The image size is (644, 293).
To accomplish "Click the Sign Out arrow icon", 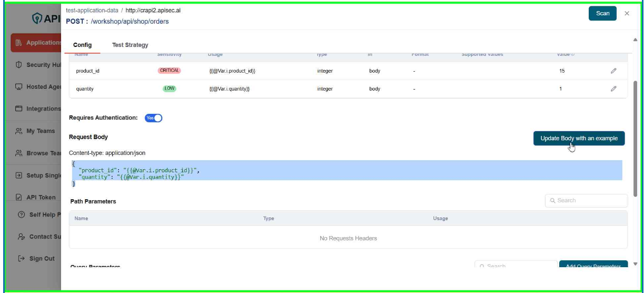I will [x=21, y=259].
